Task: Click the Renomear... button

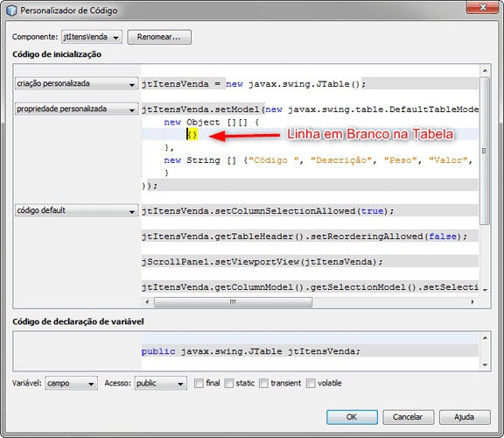Action: (159, 37)
